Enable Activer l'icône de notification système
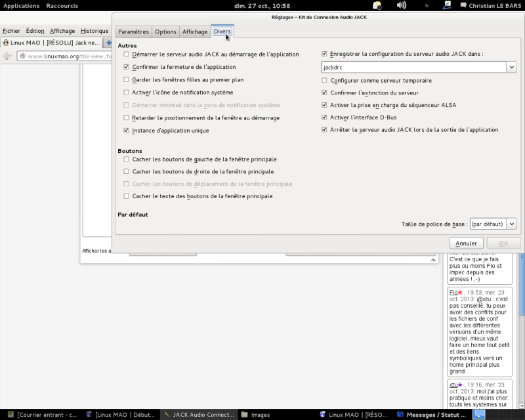Image resolution: width=525 pixels, height=420 pixels. [x=126, y=93]
